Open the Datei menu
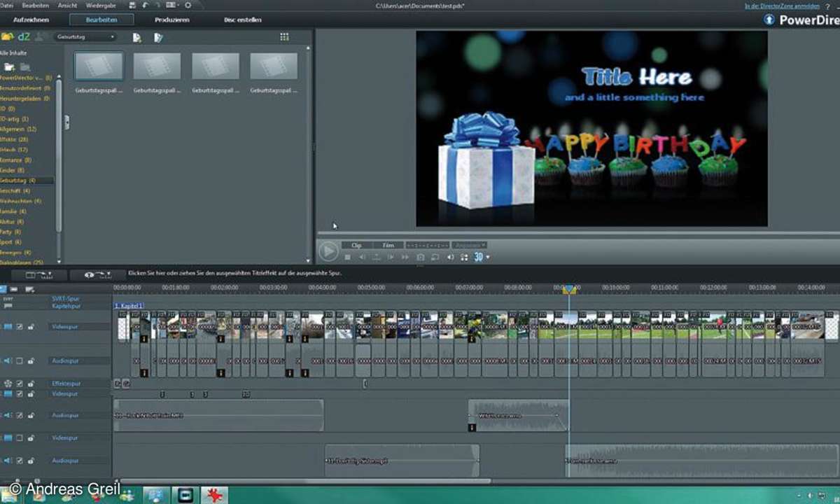This screenshot has width=840, height=504. point(8,5)
